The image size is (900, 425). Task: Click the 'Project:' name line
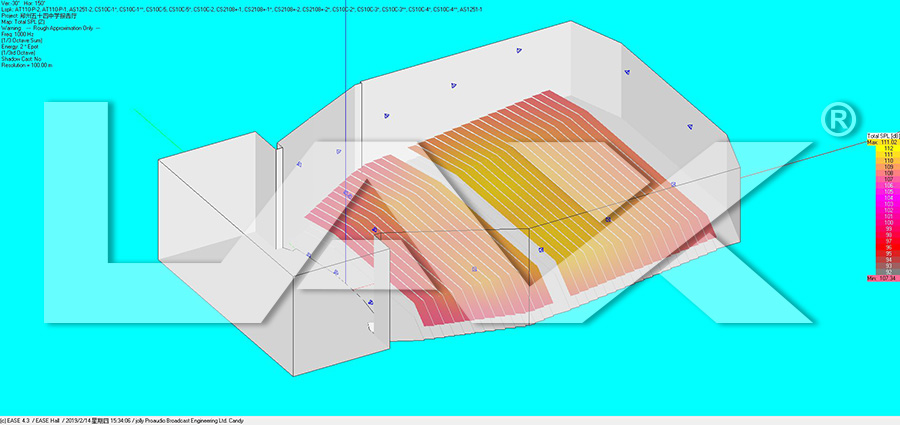pos(38,16)
